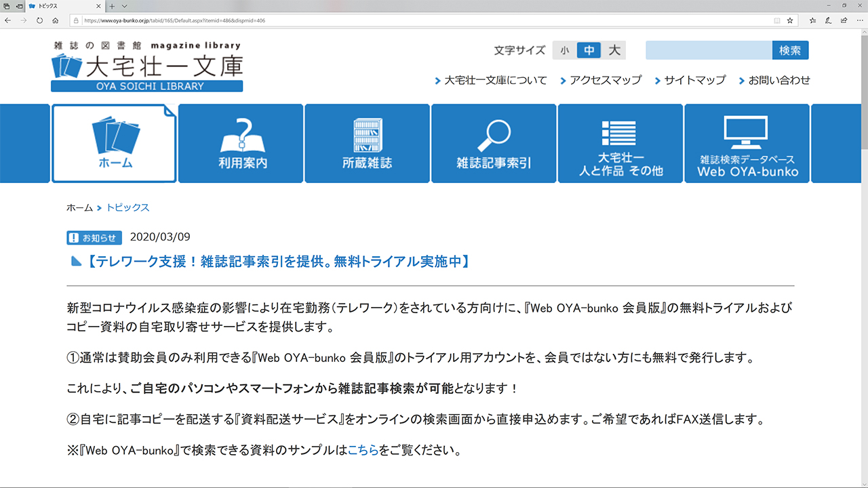This screenshot has width=868, height=488.
Task: Click paragraph beginning ②自宅に記事コピーを配送する
Action: click(x=416, y=420)
